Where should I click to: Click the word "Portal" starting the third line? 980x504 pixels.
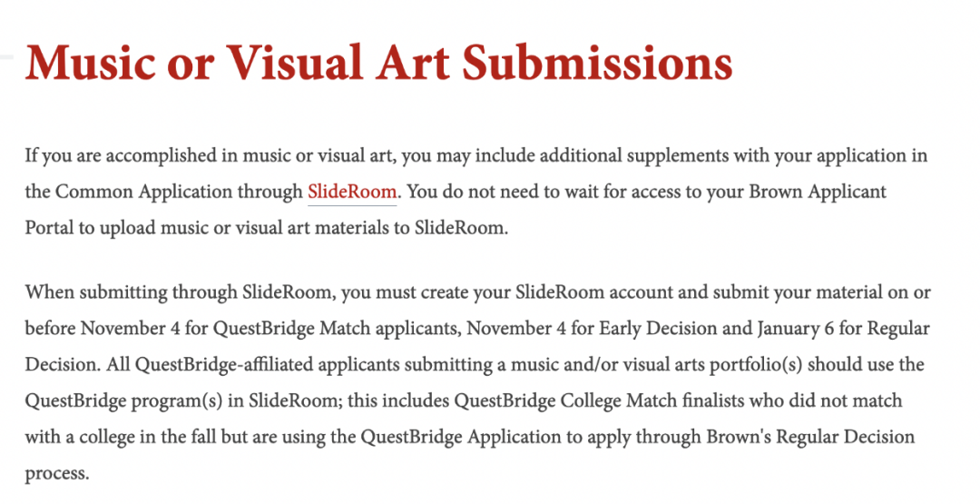pyautogui.click(x=49, y=228)
